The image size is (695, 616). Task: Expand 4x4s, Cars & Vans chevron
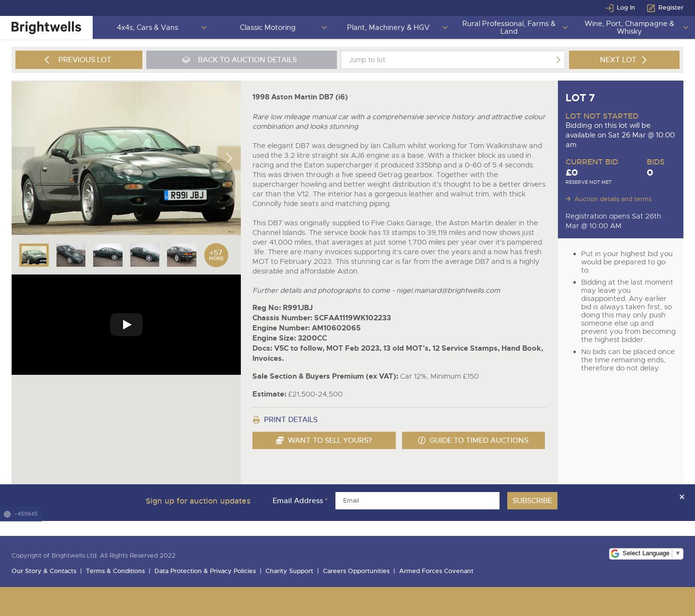click(x=204, y=27)
